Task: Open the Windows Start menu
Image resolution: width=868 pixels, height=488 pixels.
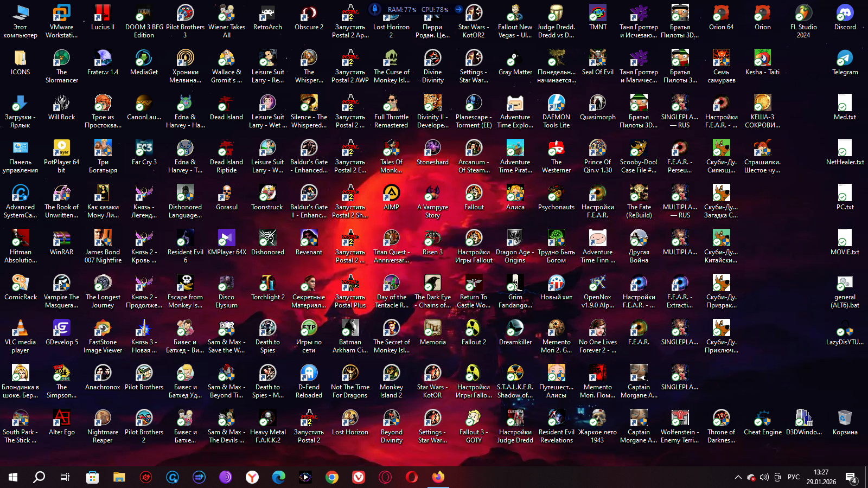Action: pos(13,477)
